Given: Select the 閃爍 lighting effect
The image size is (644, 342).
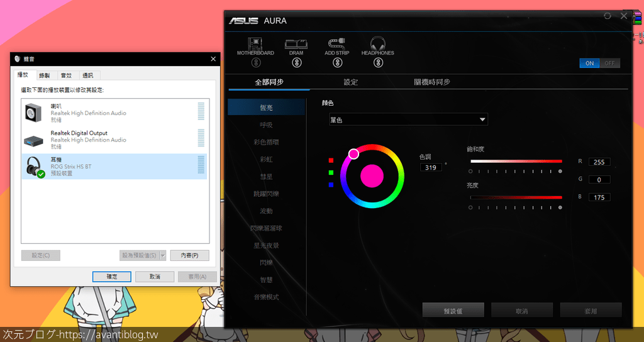Looking at the screenshot, I should pos(266,263).
